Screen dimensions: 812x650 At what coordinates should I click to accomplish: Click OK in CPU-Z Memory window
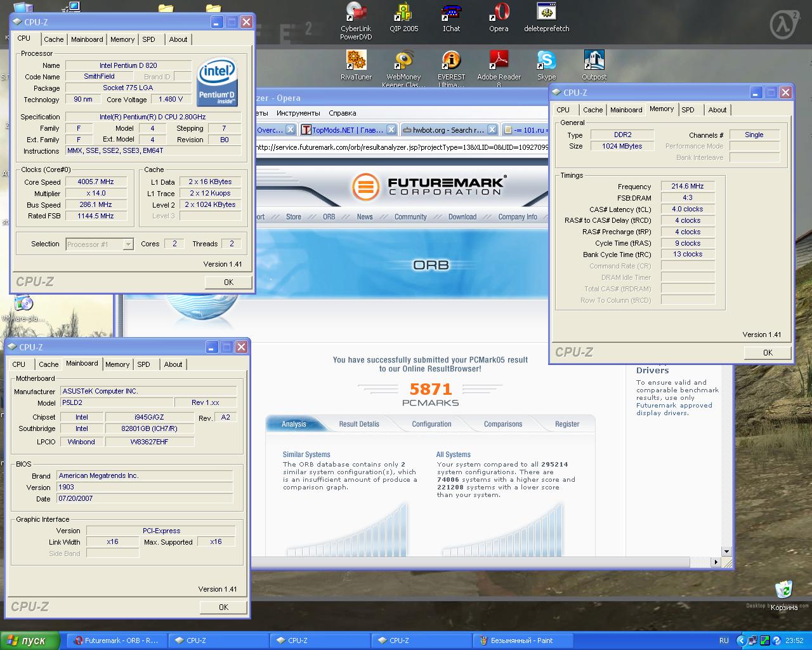click(x=768, y=353)
